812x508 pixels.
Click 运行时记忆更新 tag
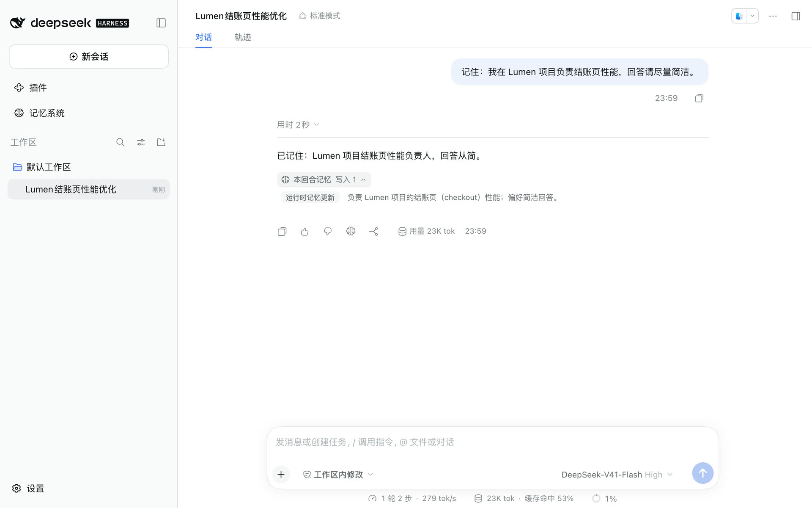click(310, 197)
